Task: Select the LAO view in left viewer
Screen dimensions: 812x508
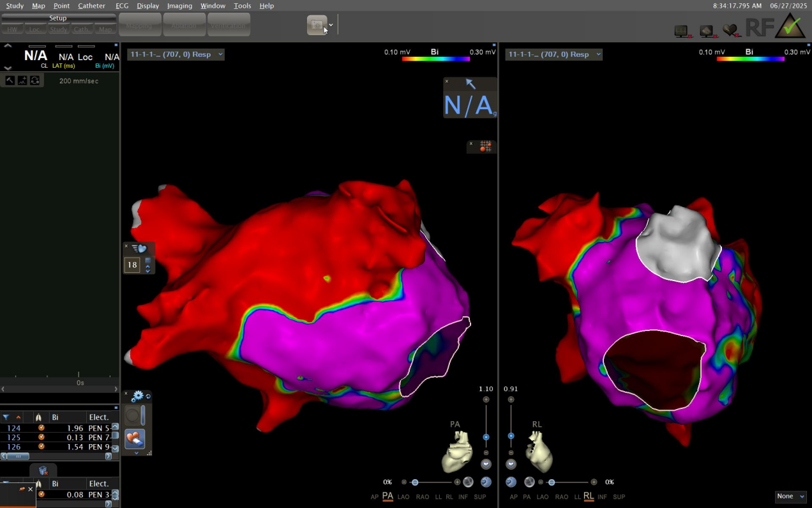Action: [403, 497]
